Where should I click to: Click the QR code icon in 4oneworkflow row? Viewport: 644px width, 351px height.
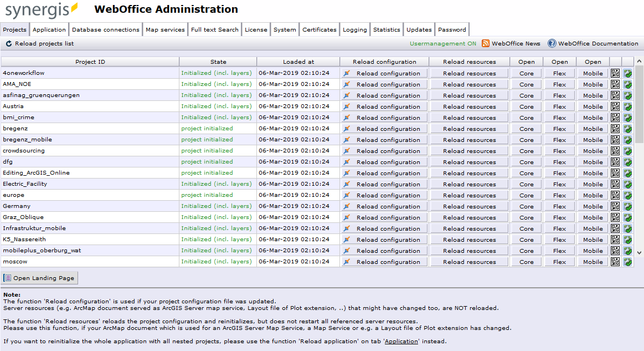pyautogui.click(x=615, y=73)
